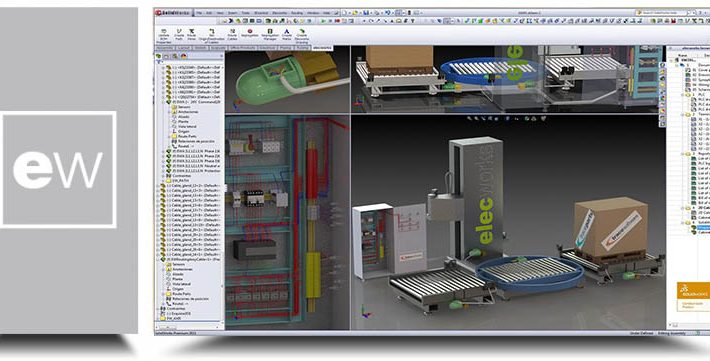Open the DisplayManager pie-chart tab icon
Viewport: 710px width, 361px height.
tap(184, 56)
